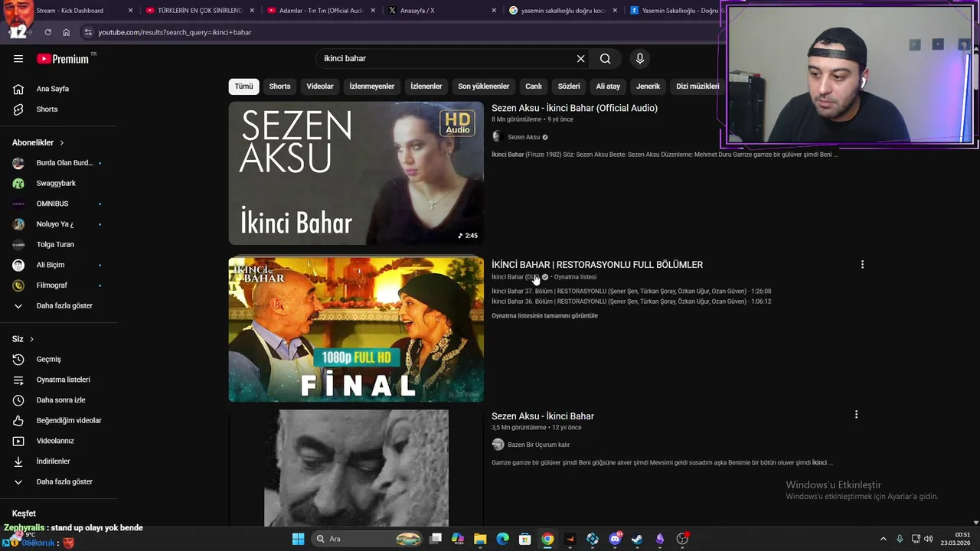Image resolution: width=980 pixels, height=551 pixels.
Task: Click 1080p FULL HD FİNAL playlist thumbnail
Action: pyautogui.click(x=356, y=329)
